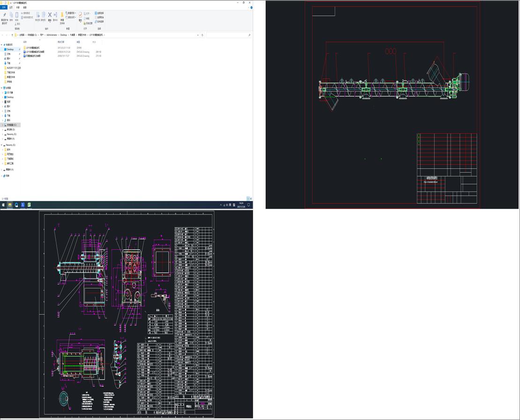The image size is (520, 420).
Task: Open the Windows Start menu
Action: tap(3, 205)
